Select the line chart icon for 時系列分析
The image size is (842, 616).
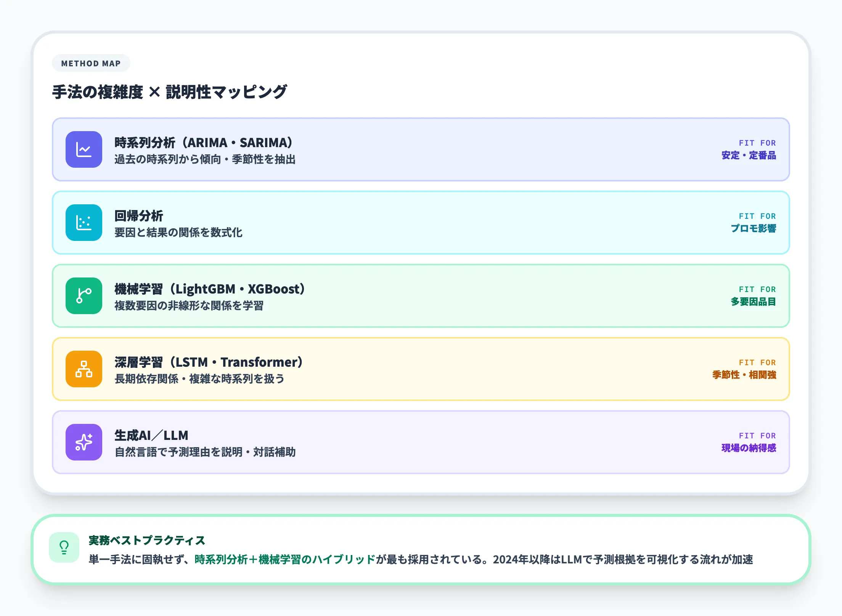(x=84, y=150)
